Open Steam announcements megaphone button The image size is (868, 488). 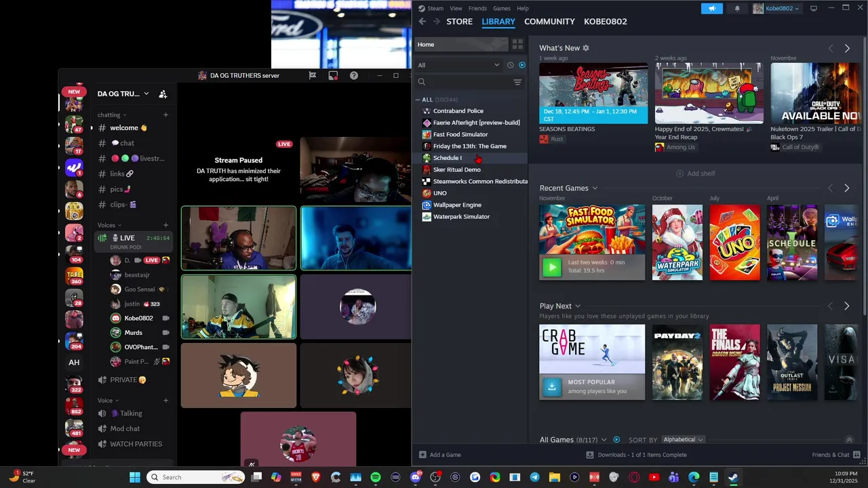pos(711,8)
